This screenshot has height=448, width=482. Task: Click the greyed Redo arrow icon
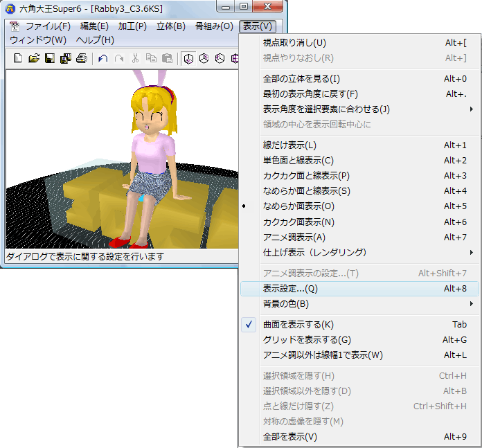pos(119,58)
